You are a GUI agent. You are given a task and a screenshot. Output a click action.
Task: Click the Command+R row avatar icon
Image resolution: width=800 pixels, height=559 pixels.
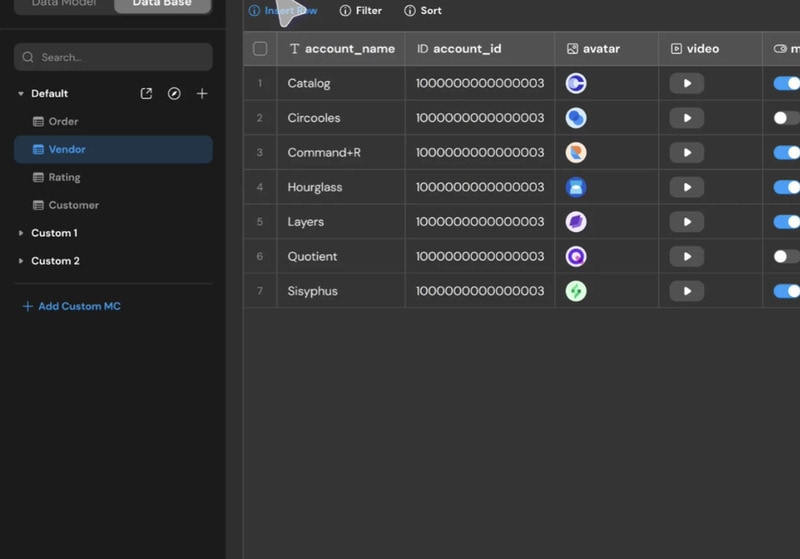click(x=576, y=153)
